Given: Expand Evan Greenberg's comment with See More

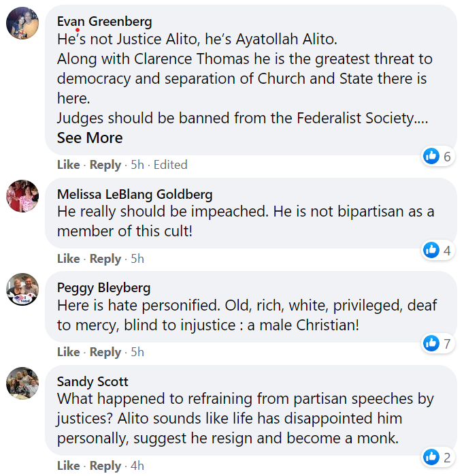Looking at the screenshot, I should tap(90, 138).
